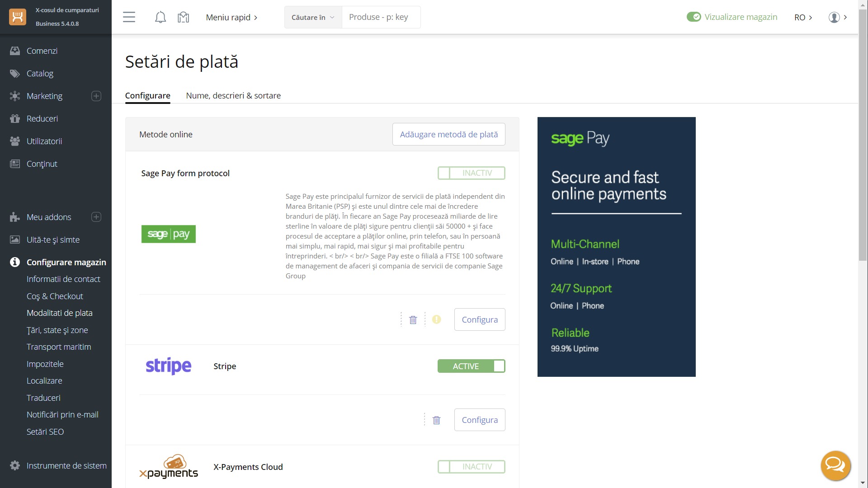Image resolution: width=868 pixels, height=488 pixels.
Task: Open Setări SEO
Action: 45,432
